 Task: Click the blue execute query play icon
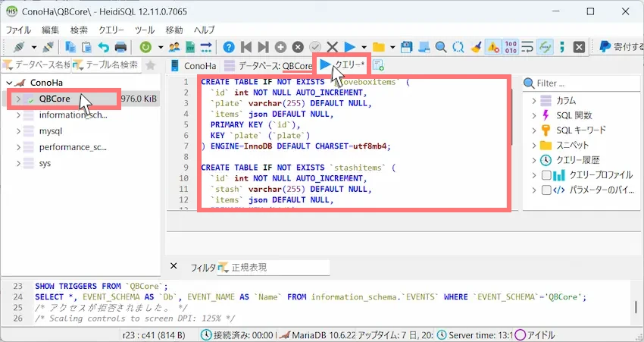[x=349, y=47]
